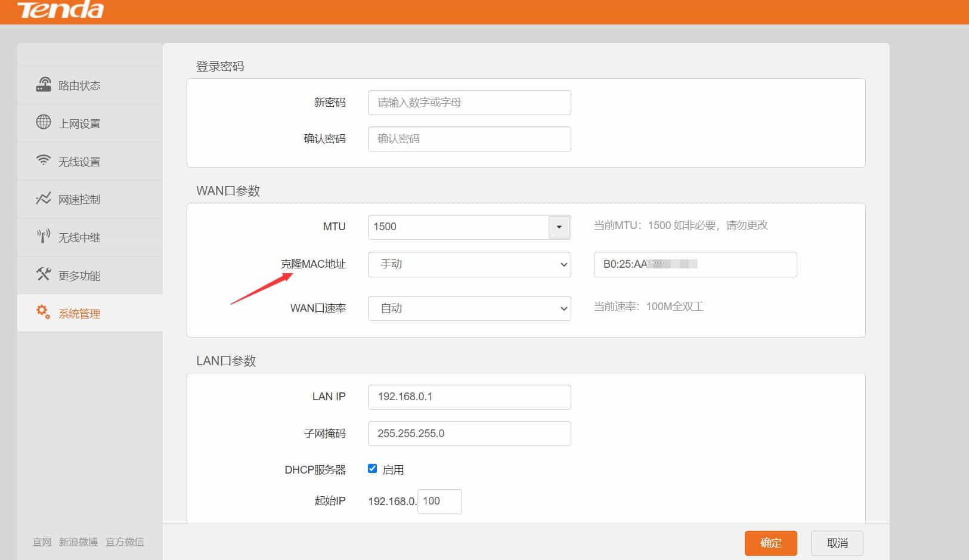969x560 pixels.
Task: Click the router status icon
Action: [x=44, y=85]
